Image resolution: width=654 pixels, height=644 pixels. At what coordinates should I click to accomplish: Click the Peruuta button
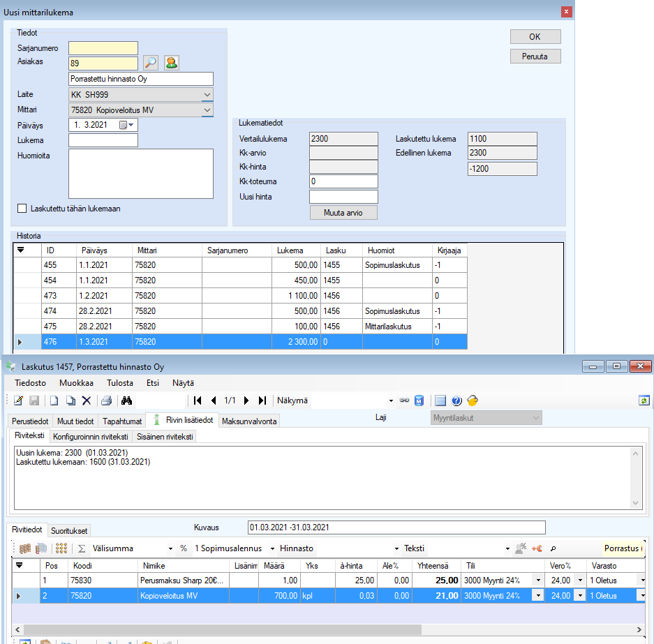point(535,57)
